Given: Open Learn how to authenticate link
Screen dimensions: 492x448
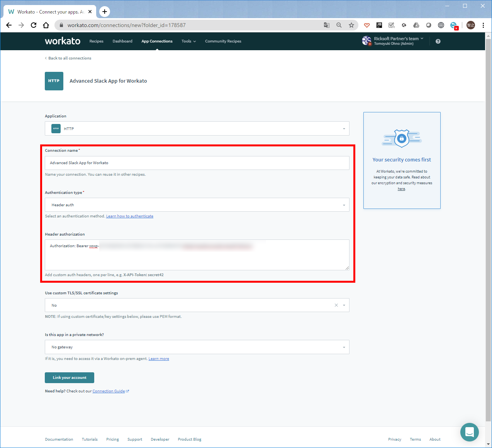Looking at the screenshot, I should point(130,216).
